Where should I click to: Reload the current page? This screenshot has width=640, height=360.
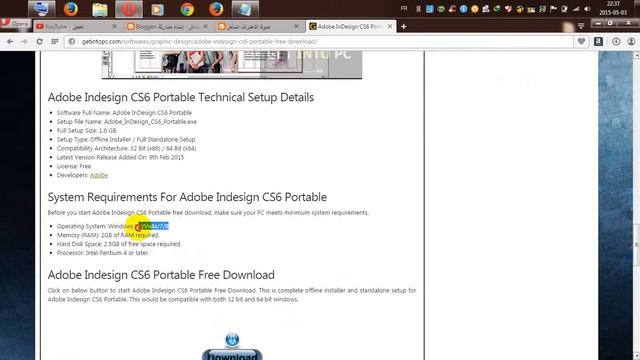40,42
